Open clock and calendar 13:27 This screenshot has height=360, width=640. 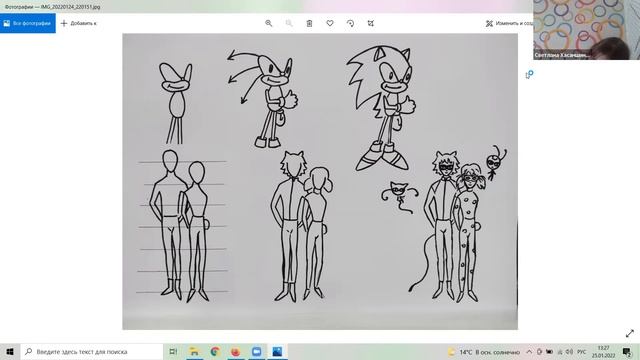[x=603, y=352]
